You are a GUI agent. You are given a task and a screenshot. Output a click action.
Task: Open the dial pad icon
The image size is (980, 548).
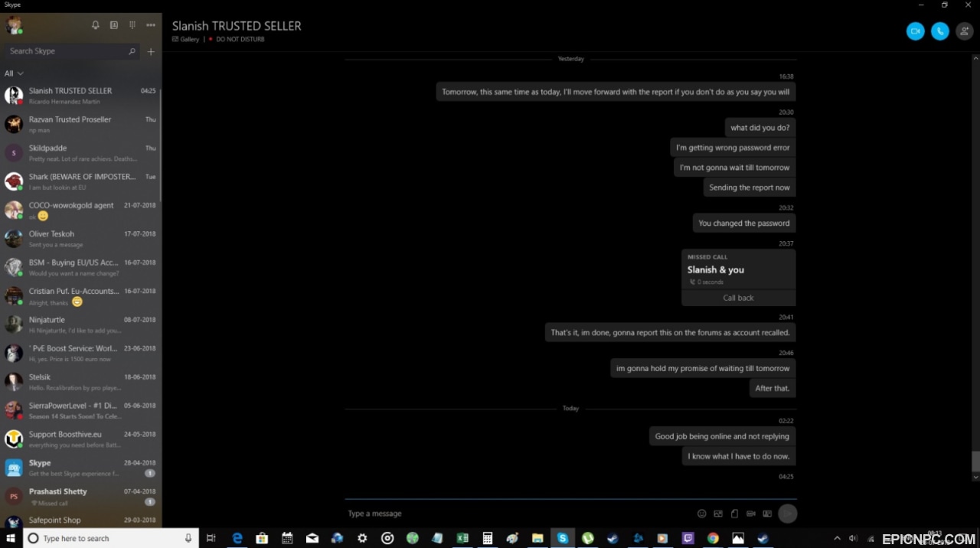point(132,25)
